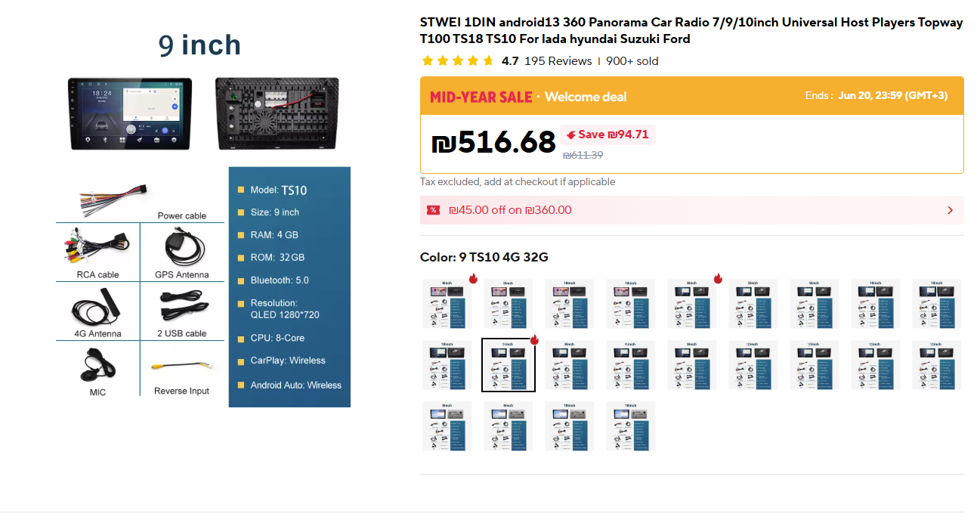Click the 900+ sold text
The width and height of the screenshot is (980, 523).
[x=632, y=61]
